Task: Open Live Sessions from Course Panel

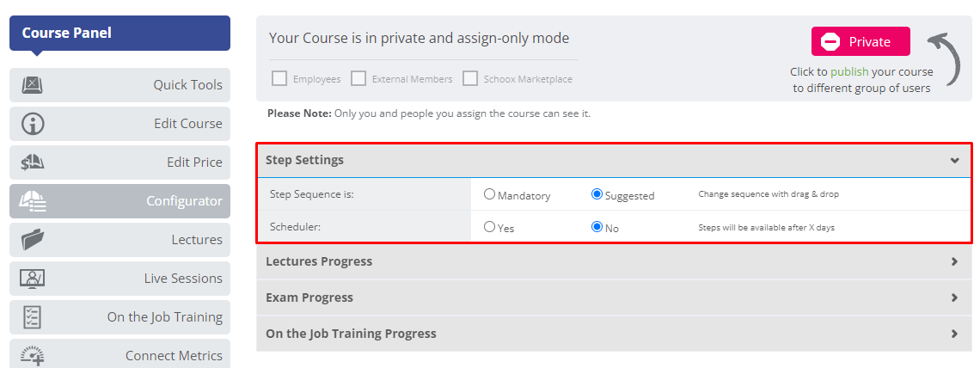Action: click(120, 279)
